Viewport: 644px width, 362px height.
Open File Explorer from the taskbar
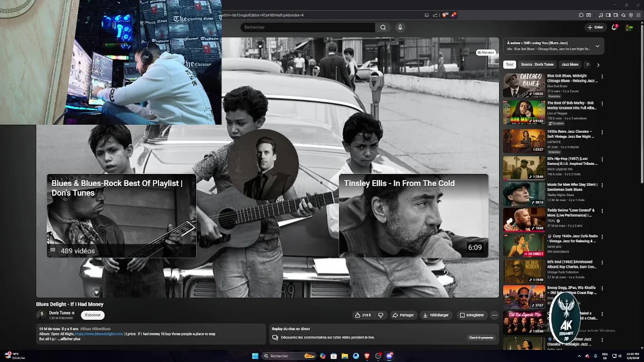(x=345, y=356)
